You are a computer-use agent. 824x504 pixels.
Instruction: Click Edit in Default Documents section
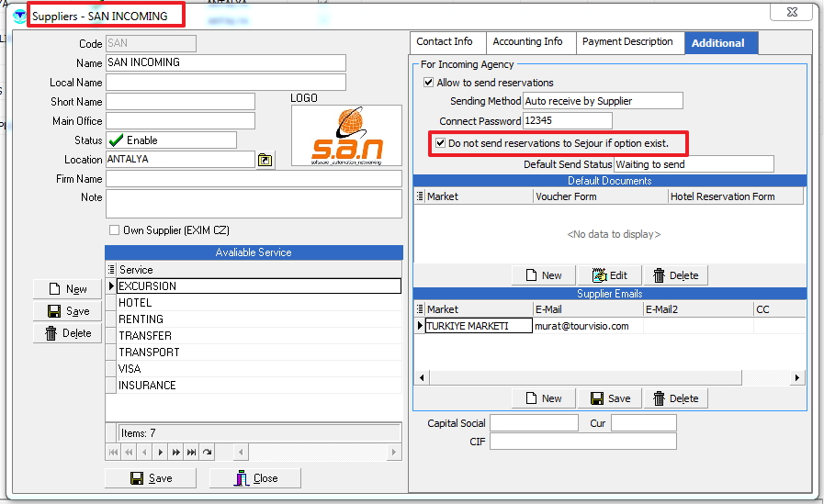pos(610,275)
